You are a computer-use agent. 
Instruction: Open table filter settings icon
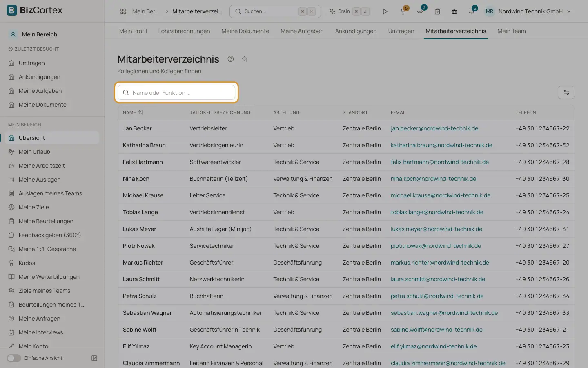566,92
